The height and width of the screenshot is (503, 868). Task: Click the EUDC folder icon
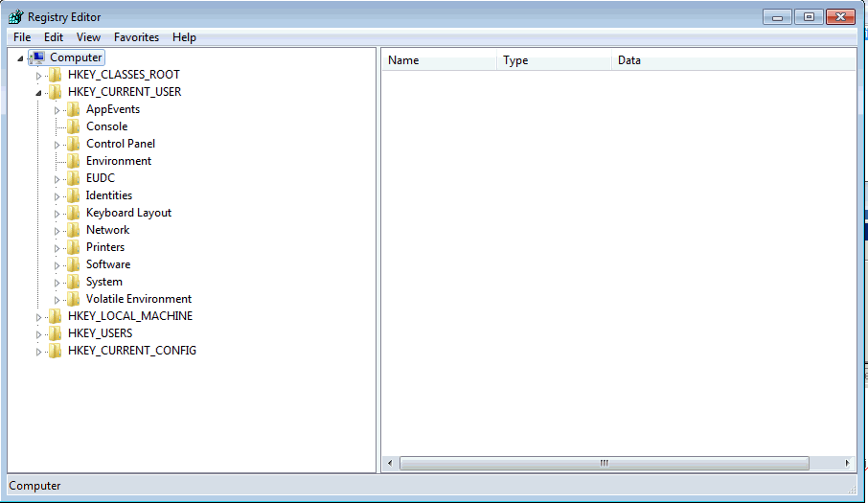[73, 178]
